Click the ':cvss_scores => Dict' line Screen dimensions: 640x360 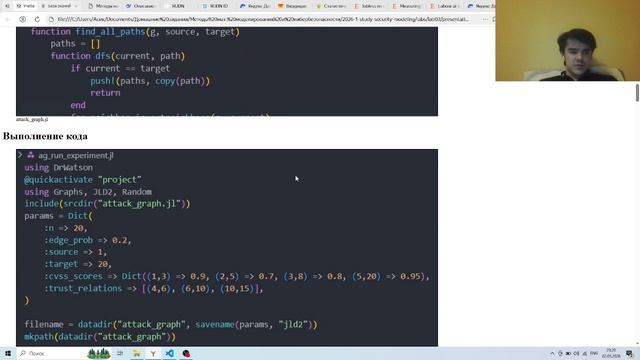(x=237, y=276)
